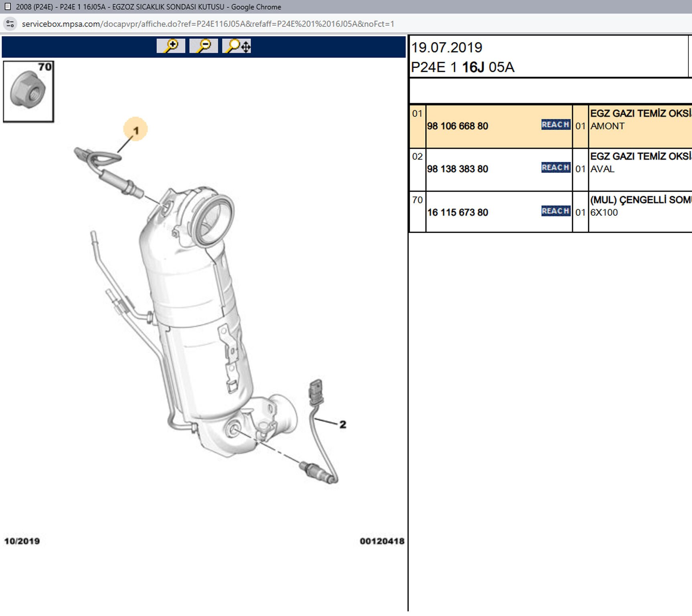Click REACH badge for part 16 115 673 80
This screenshot has height=616, width=692.
point(555,211)
